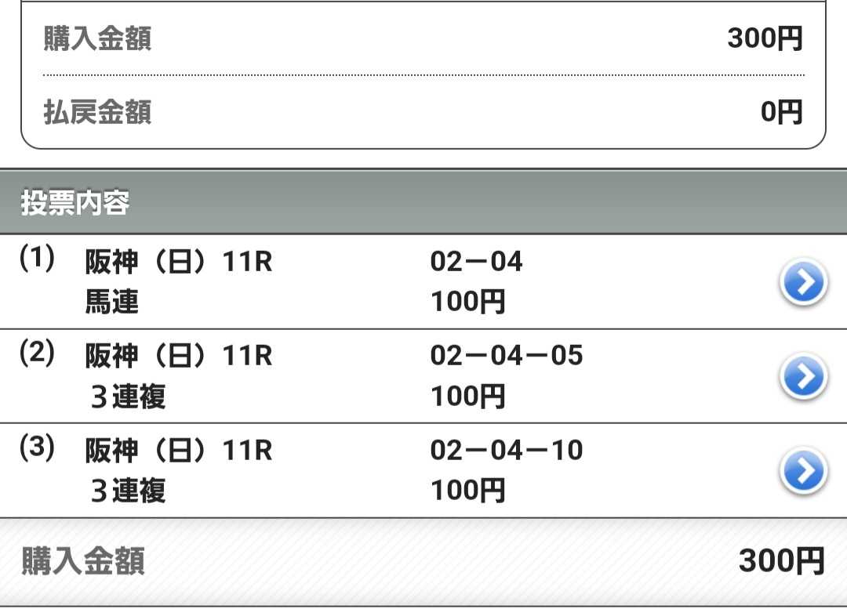847x616 pixels.
Task: Select bet (3) 阪神（日）11R race name
Action: coord(179,451)
